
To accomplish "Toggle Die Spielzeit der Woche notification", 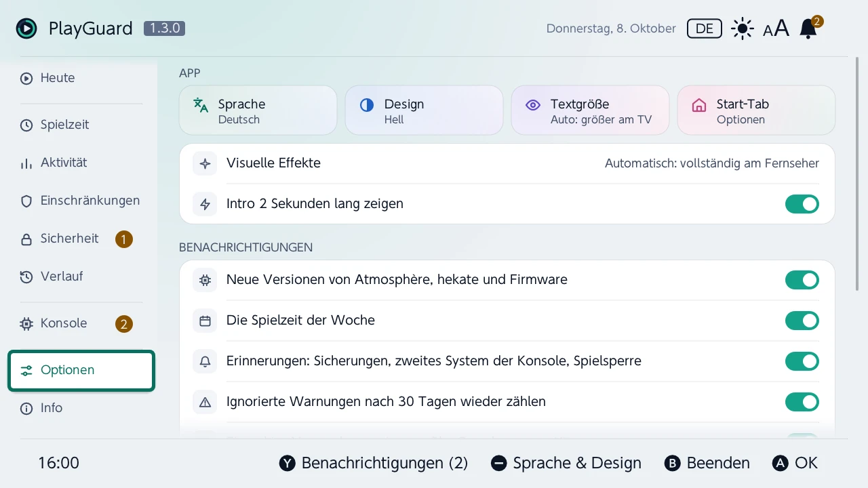I will pos(802,321).
